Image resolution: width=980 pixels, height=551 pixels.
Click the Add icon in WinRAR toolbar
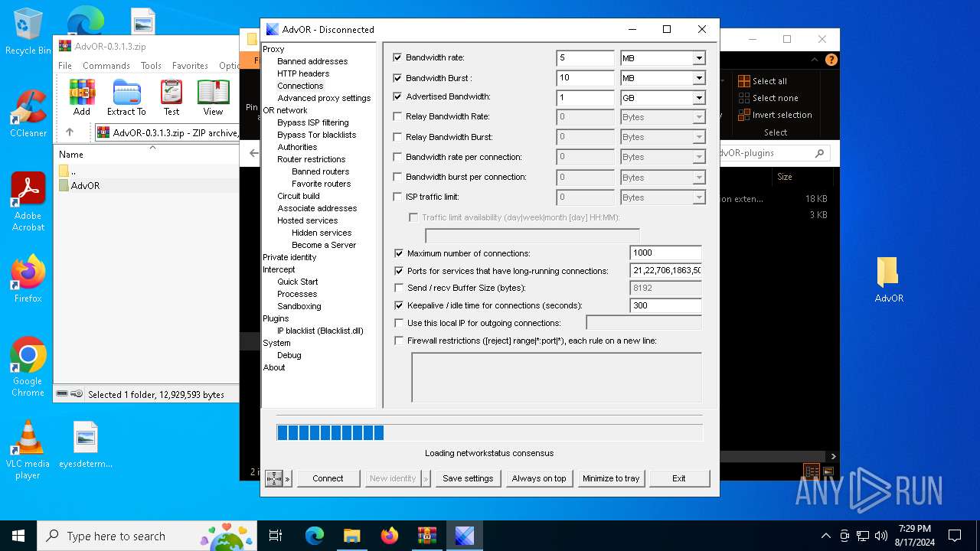coord(82,97)
